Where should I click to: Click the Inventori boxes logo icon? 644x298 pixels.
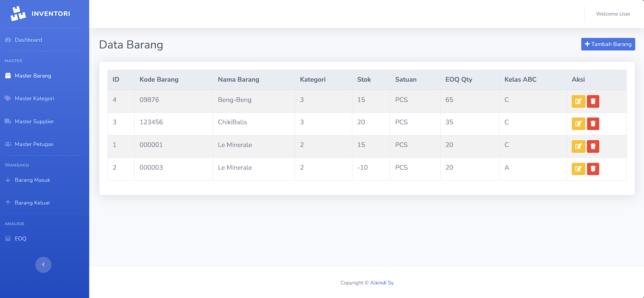[x=18, y=14]
